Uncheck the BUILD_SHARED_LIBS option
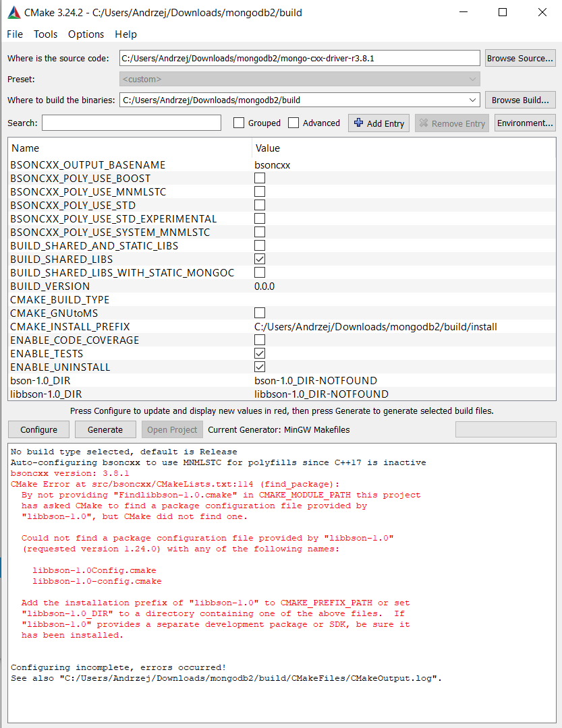This screenshot has height=728, width=562. click(x=260, y=259)
